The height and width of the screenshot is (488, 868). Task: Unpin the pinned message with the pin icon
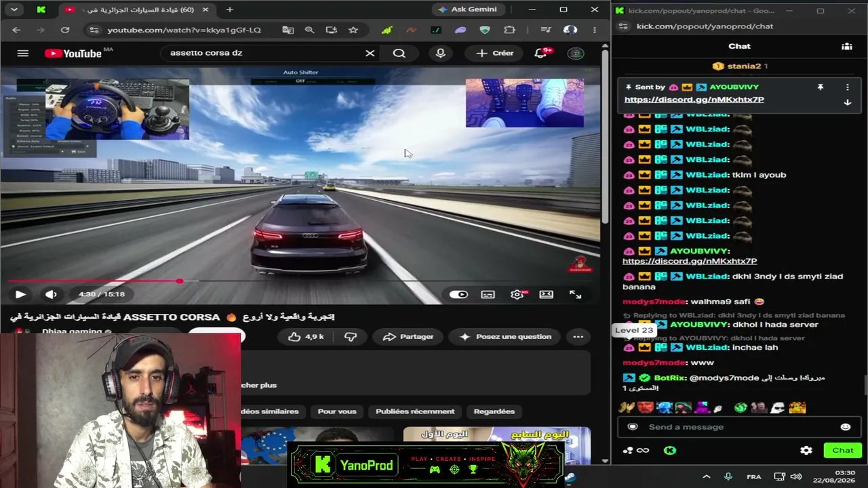[821, 87]
